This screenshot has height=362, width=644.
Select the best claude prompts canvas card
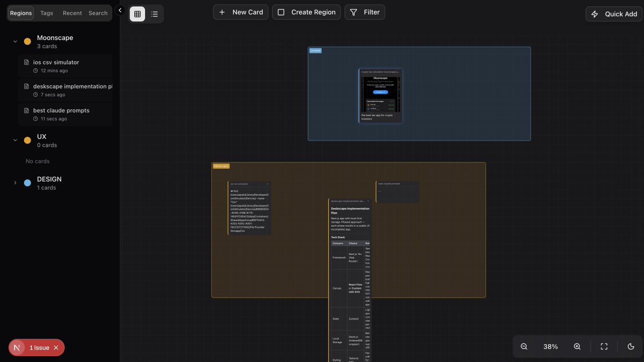coord(398,191)
